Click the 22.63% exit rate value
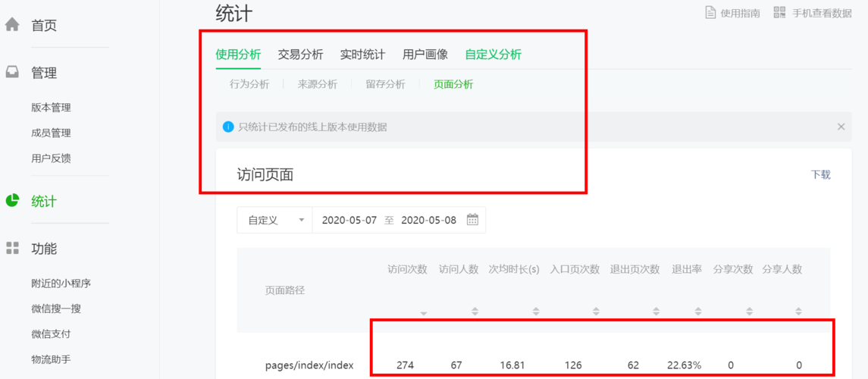Viewport: 868px width, 379px height. (685, 365)
